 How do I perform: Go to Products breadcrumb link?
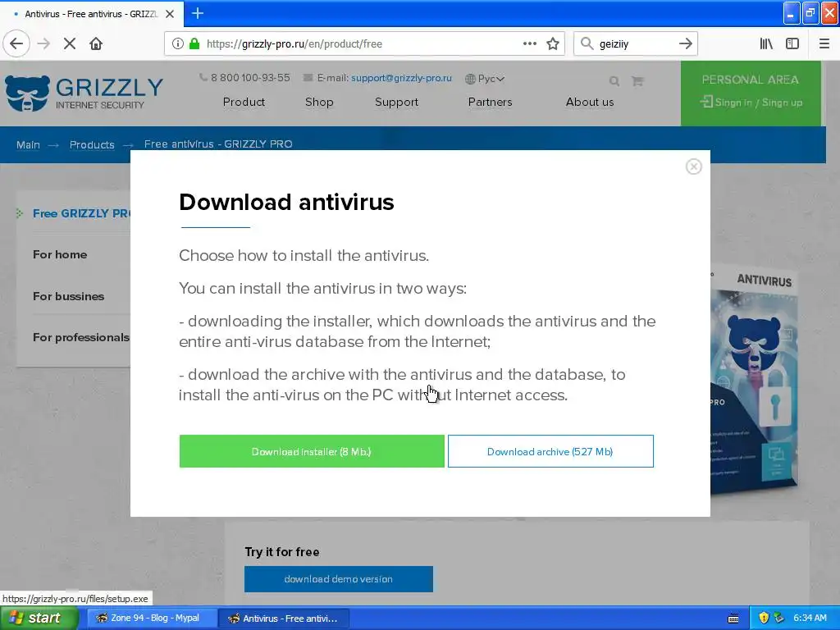(92, 144)
